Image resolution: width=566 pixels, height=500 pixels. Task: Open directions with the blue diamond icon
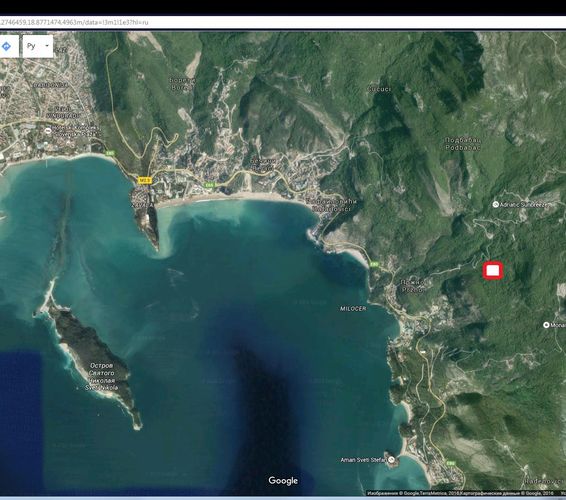tap(6, 46)
